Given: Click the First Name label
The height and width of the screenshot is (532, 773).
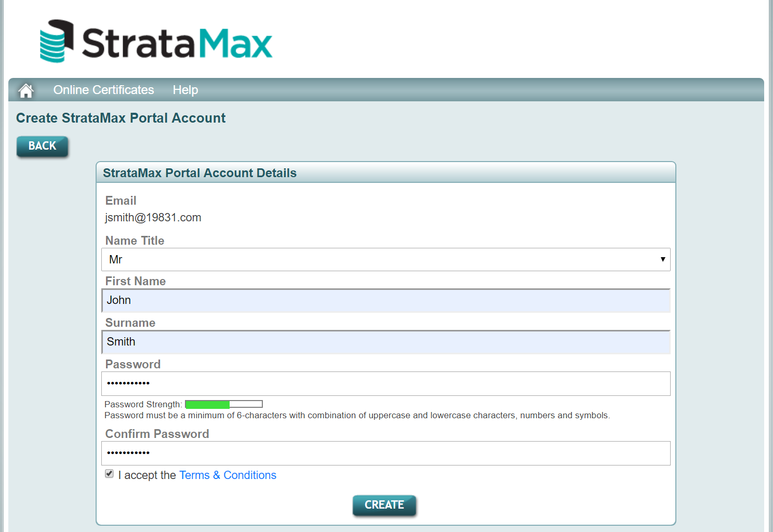Looking at the screenshot, I should click(x=136, y=281).
